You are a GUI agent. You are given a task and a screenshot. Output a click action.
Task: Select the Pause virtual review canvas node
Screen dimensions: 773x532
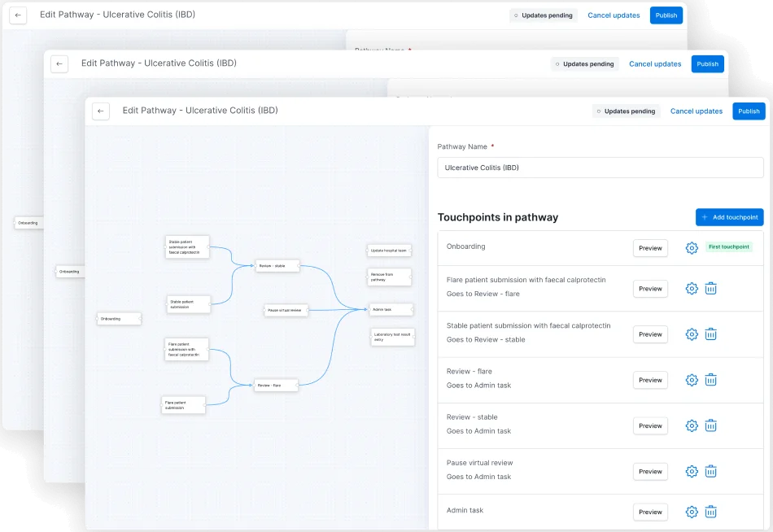[x=286, y=310]
